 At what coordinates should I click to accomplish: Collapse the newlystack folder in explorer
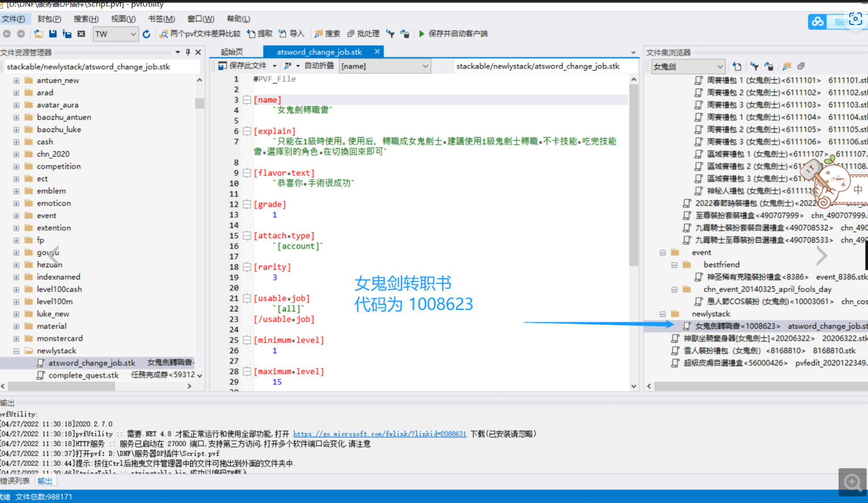[16, 351]
